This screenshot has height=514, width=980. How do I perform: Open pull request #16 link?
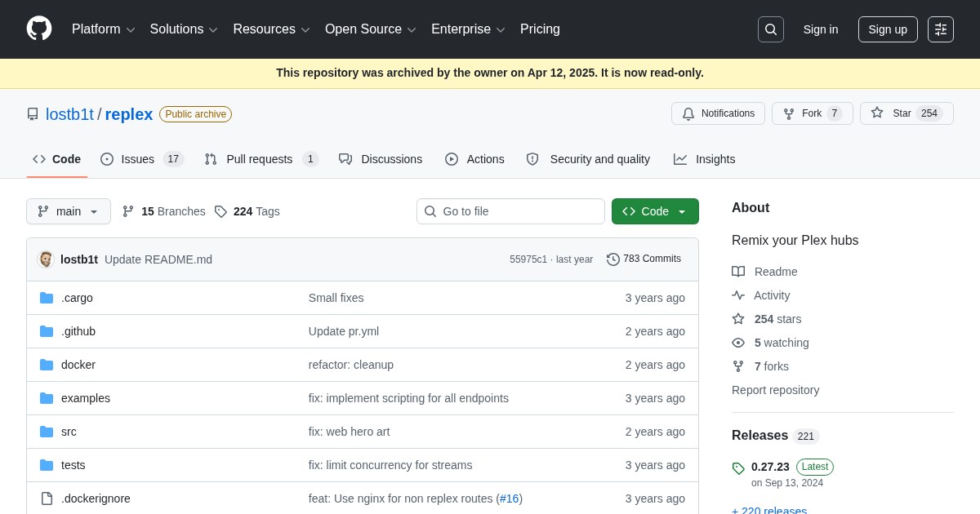(x=510, y=498)
